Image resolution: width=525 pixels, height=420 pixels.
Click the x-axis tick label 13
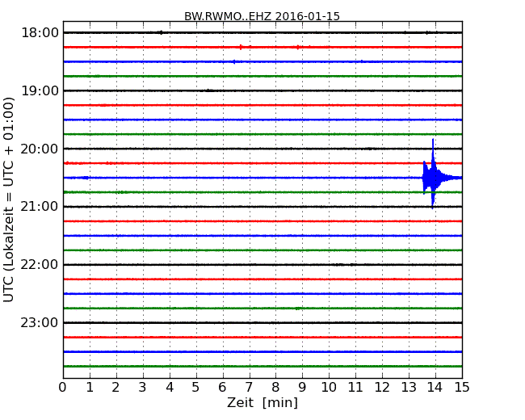pos(409,388)
